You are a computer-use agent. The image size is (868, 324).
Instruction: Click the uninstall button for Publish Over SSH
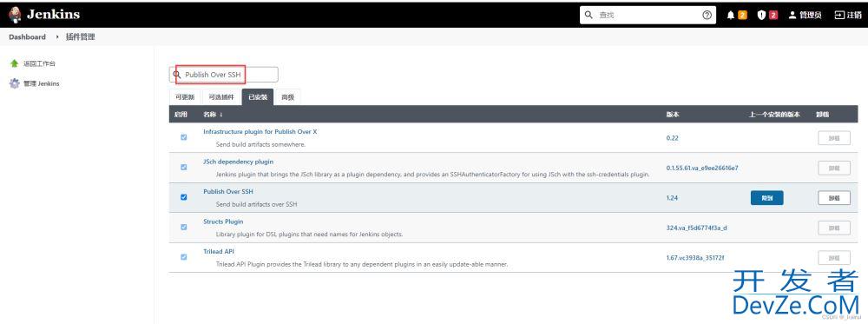tap(833, 198)
